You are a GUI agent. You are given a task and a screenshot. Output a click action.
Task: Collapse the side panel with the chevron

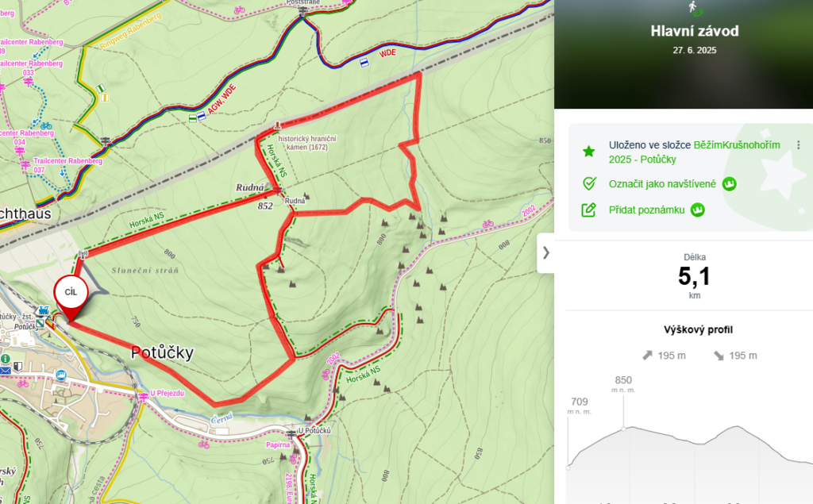pos(545,252)
